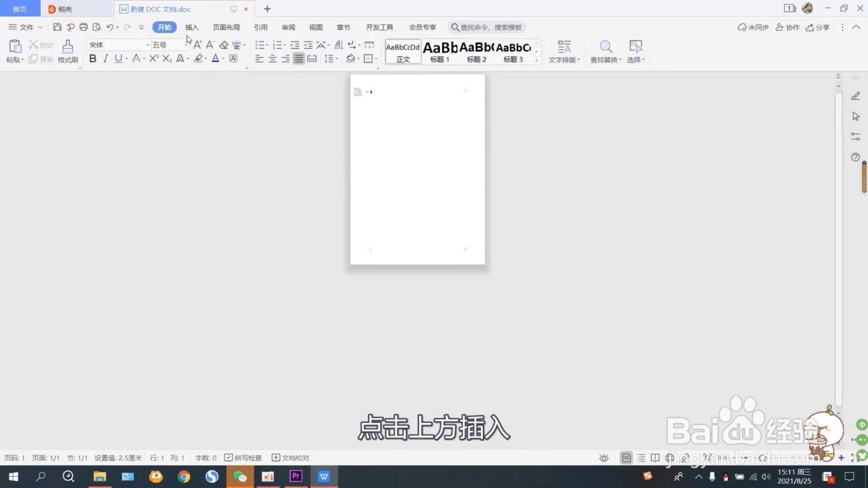Increase font size with the A+ icon

tap(197, 45)
